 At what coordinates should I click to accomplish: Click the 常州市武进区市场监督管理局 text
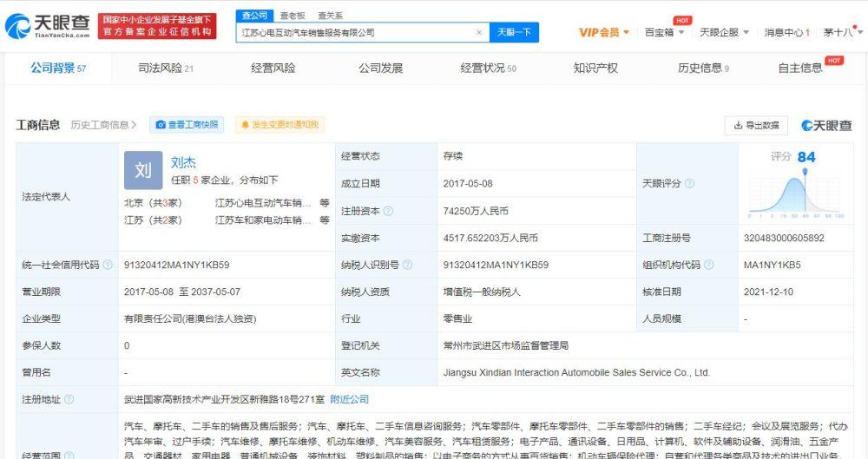(x=505, y=345)
